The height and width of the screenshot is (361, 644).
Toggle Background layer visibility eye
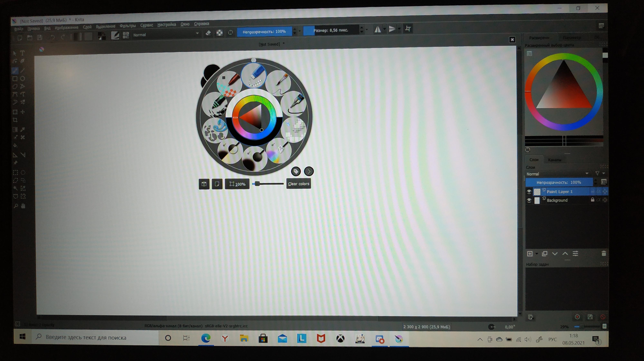(x=529, y=200)
